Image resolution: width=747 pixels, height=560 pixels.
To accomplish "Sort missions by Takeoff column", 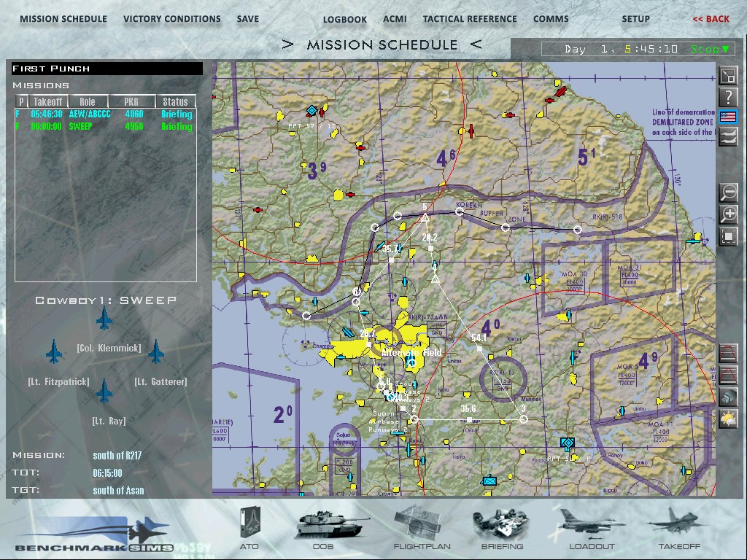I will pos(48,101).
